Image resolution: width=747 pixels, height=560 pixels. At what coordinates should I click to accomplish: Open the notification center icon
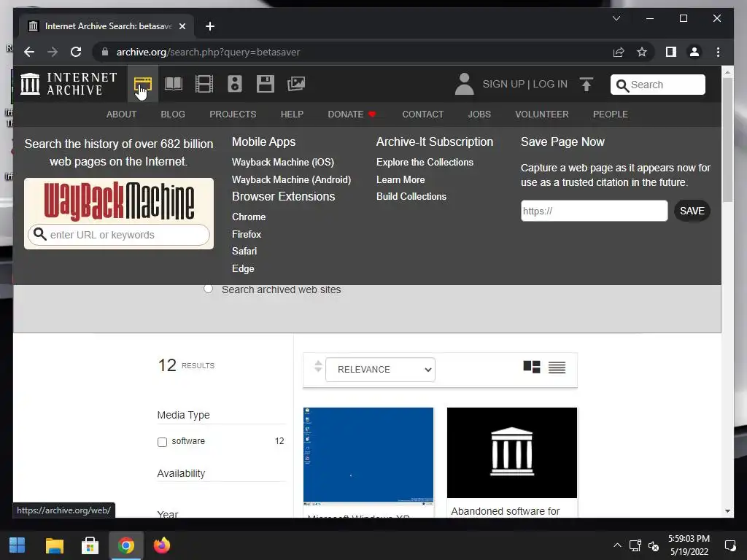click(x=729, y=545)
